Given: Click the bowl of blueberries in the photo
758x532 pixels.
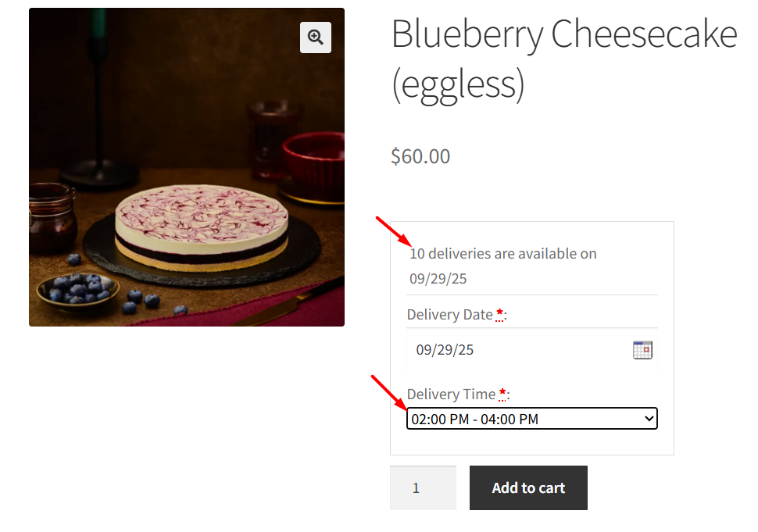Looking at the screenshot, I should coord(77,290).
